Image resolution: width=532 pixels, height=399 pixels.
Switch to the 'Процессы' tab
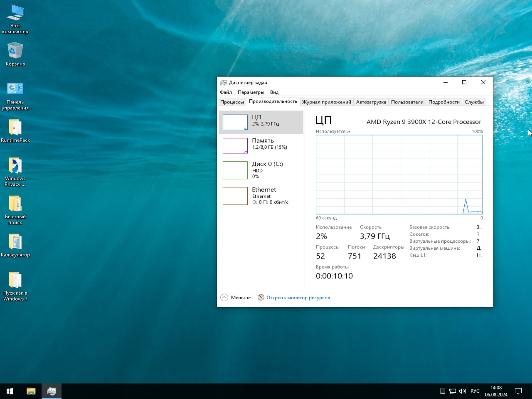click(232, 102)
